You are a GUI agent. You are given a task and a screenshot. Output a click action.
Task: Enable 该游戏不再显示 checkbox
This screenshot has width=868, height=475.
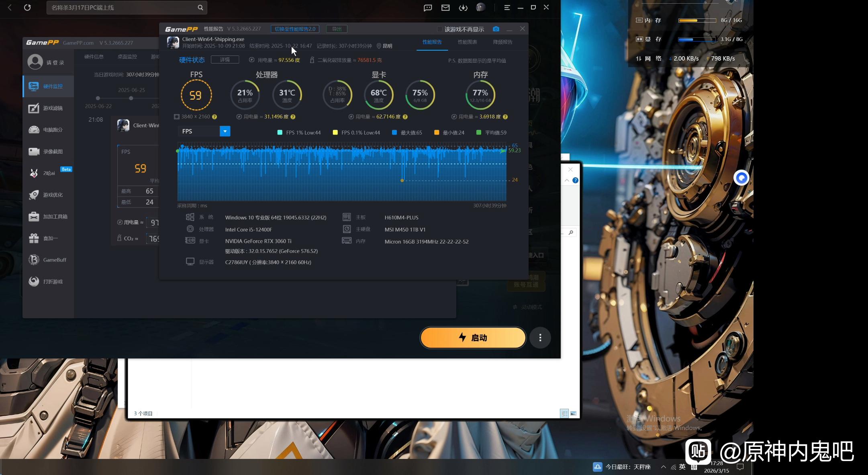point(439,29)
